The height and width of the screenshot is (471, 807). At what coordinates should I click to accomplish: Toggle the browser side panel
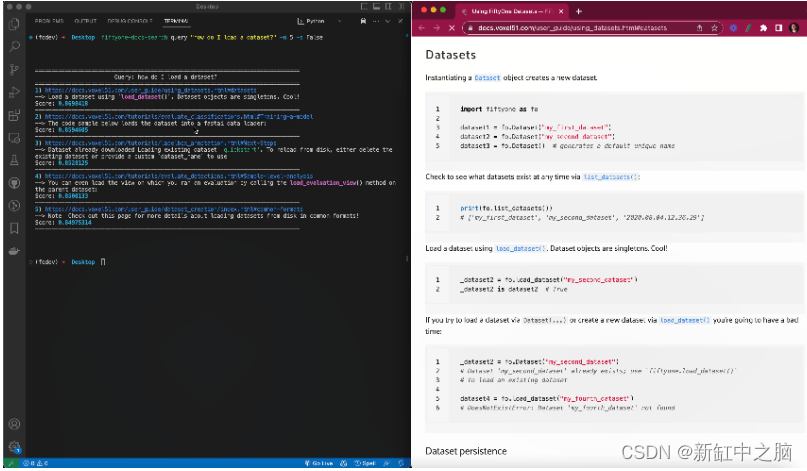click(x=779, y=28)
